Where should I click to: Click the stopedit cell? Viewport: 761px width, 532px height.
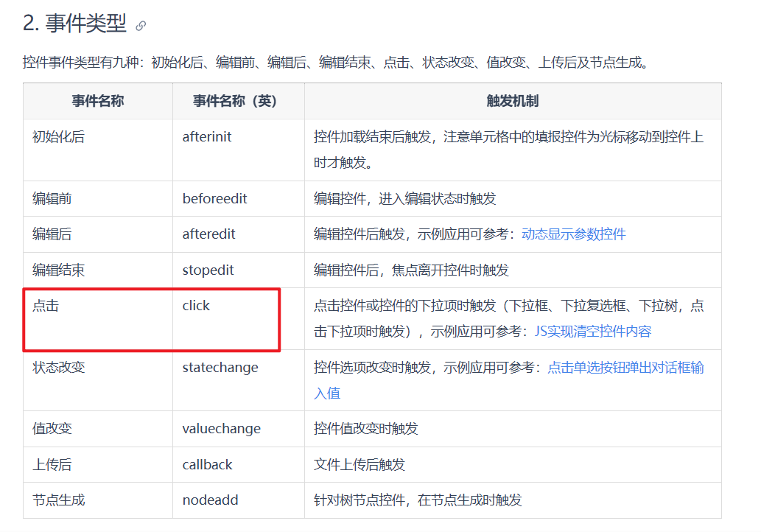click(239, 270)
